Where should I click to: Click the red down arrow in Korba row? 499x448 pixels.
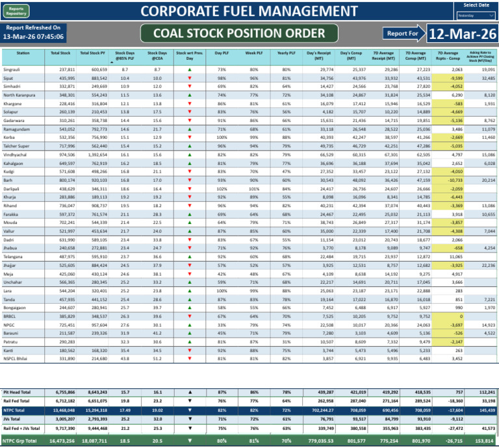(x=190, y=138)
